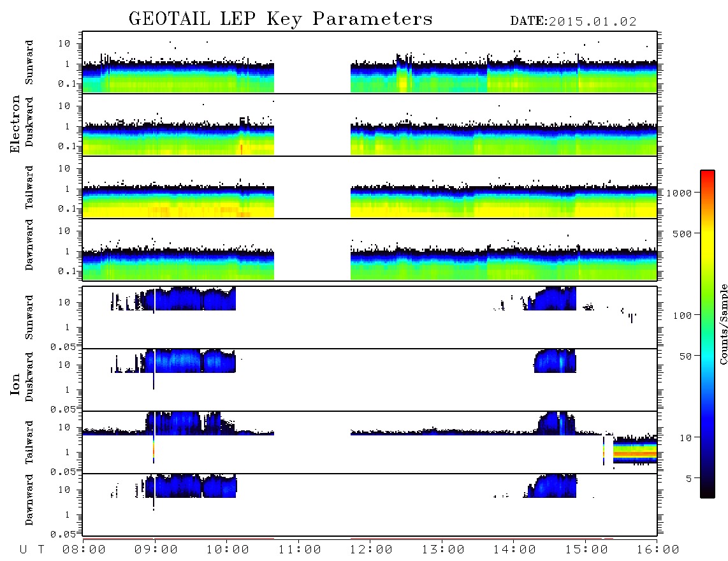This screenshot has height=561, width=728.
Task: Click the "U T" axis label
Action: (x=32, y=550)
